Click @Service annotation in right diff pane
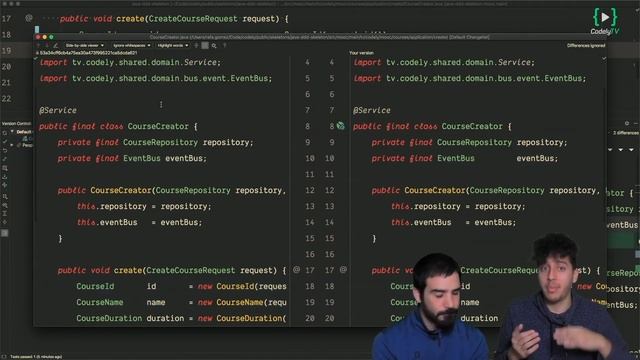The image size is (640, 360). (372, 110)
